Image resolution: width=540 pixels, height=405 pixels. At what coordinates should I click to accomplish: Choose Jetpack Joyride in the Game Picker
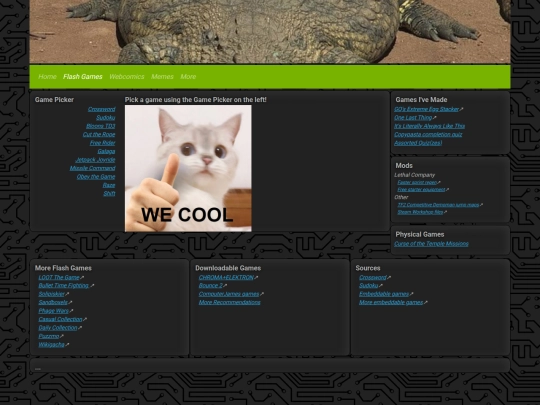[x=95, y=160]
